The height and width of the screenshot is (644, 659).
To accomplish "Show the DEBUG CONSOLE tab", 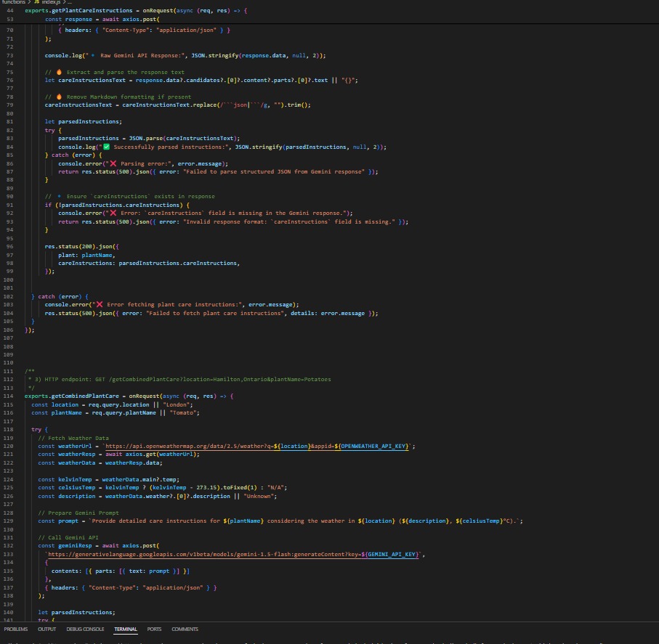I will pyautogui.click(x=85, y=629).
